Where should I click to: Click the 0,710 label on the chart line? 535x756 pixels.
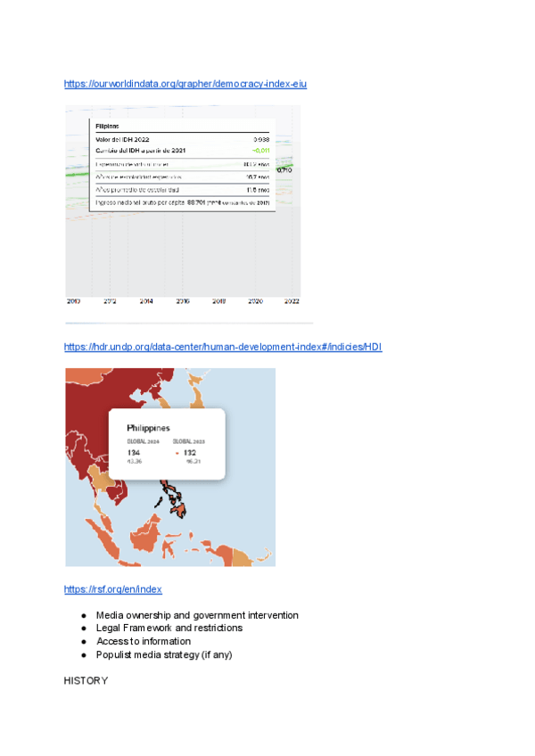click(284, 169)
